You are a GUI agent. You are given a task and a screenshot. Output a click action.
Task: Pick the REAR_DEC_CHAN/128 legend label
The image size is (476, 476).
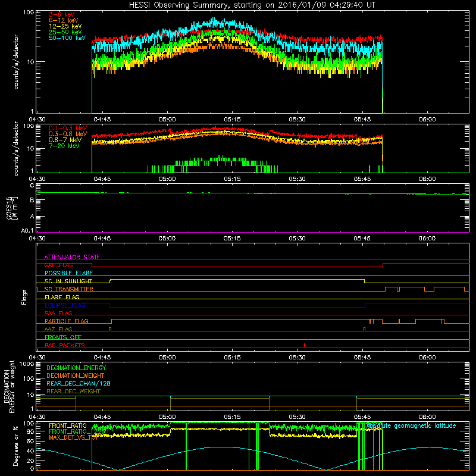[x=79, y=383]
